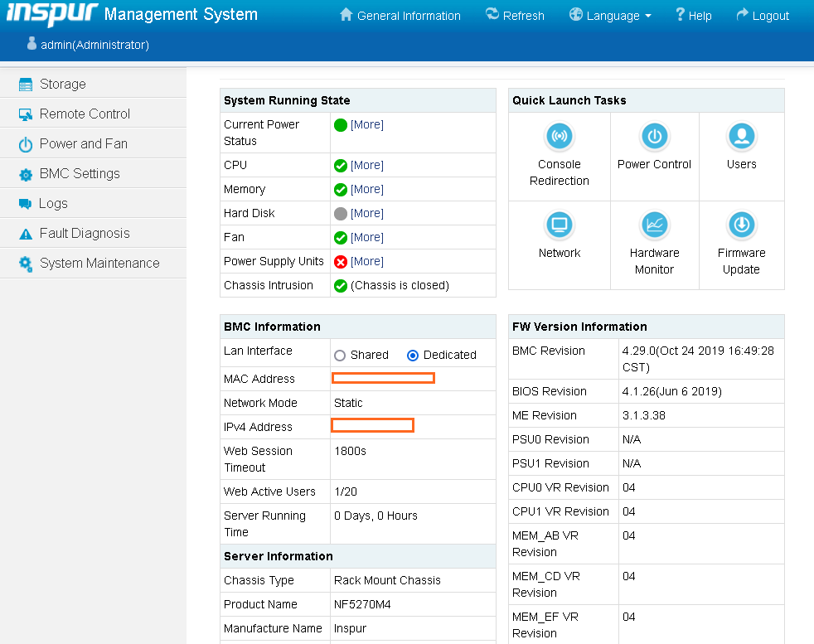Click the red Power Supply Units error icon

tap(341, 262)
